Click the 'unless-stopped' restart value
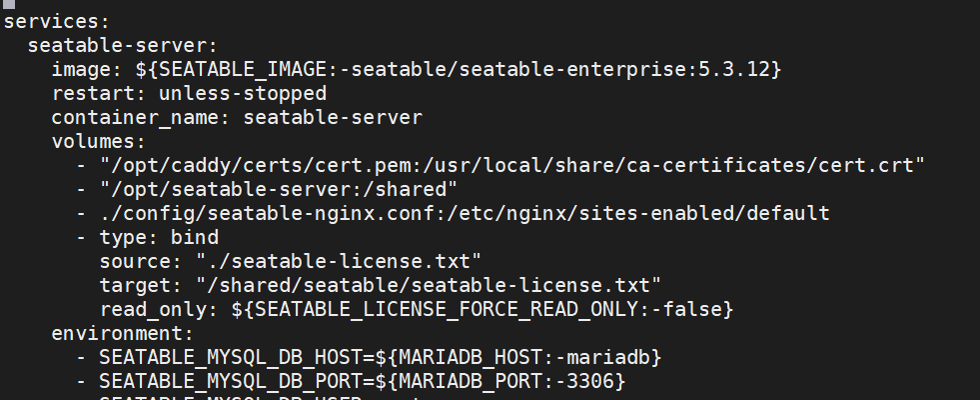980x400 pixels. coord(243,94)
